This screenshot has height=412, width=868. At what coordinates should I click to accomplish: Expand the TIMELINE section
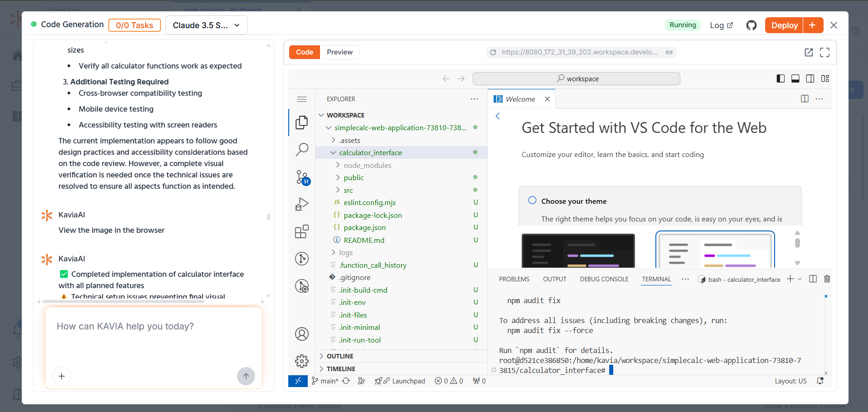coord(321,369)
